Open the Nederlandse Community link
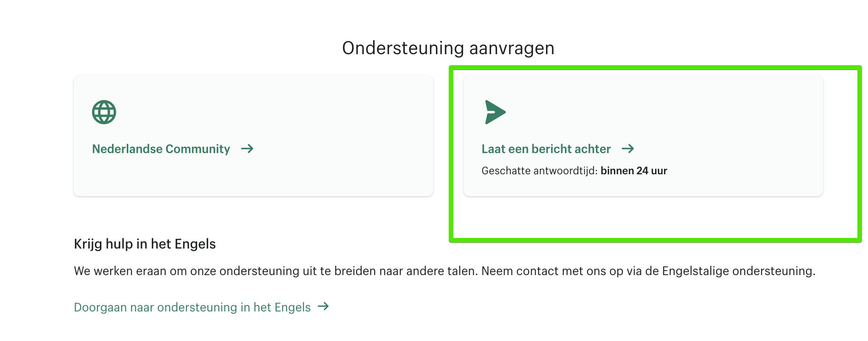This screenshot has height=341, width=868. [x=161, y=149]
